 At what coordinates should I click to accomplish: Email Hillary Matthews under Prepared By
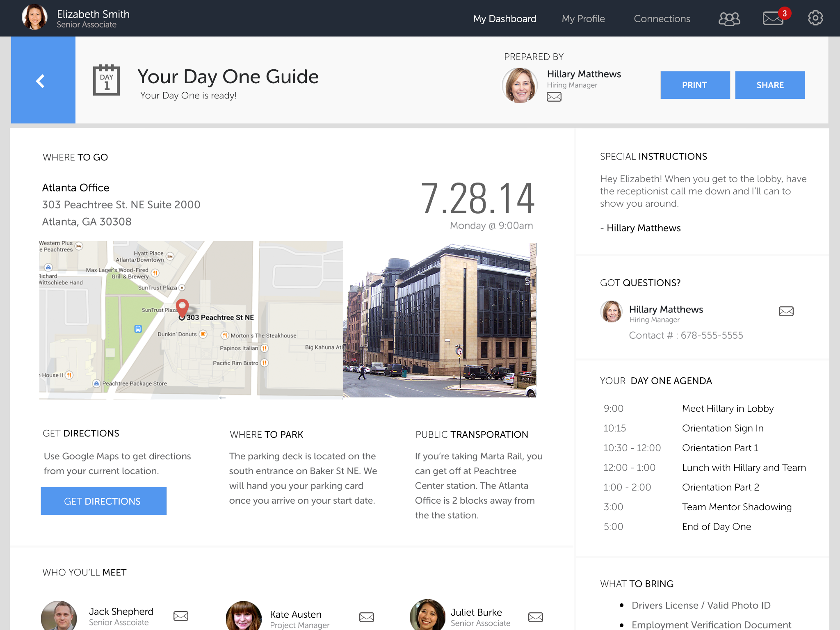pyautogui.click(x=554, y=97)
